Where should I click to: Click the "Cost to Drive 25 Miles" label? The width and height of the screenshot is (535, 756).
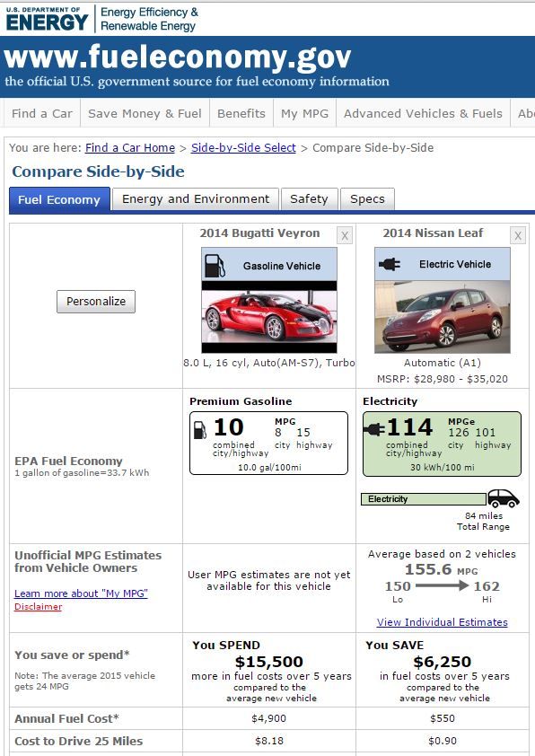79,741
